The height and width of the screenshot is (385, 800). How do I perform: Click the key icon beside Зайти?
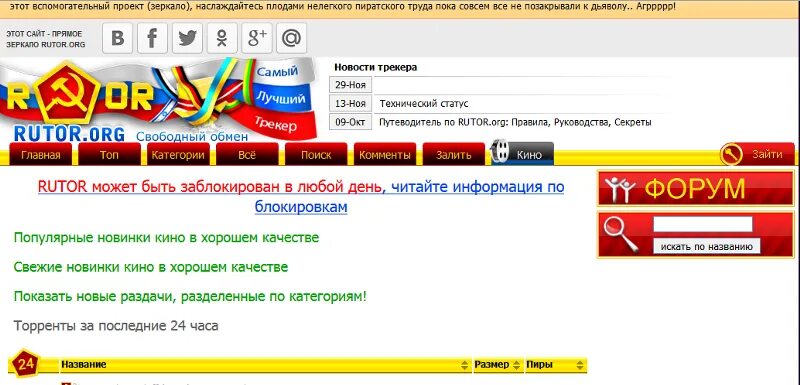[x=731, y=154]
